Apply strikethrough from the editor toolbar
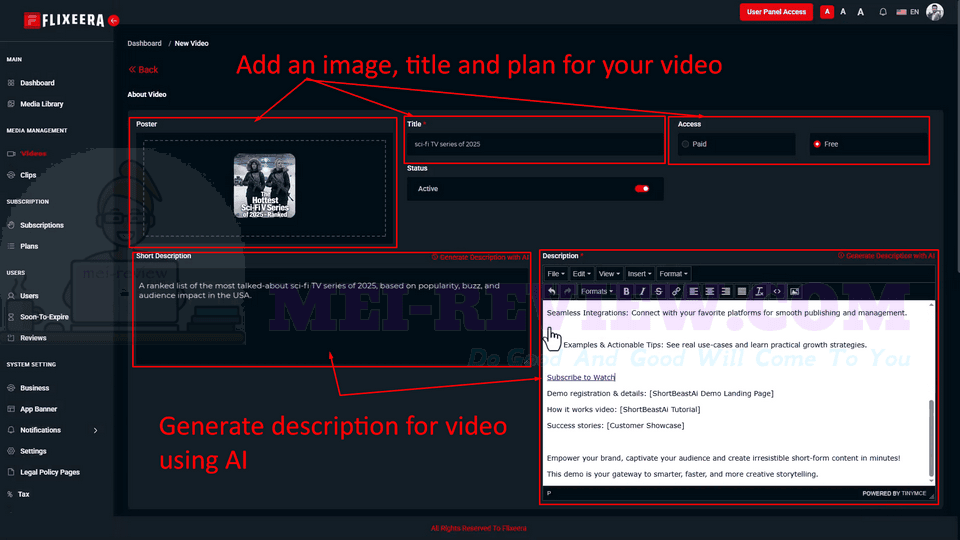960x540 pixels. pos(659,291)
